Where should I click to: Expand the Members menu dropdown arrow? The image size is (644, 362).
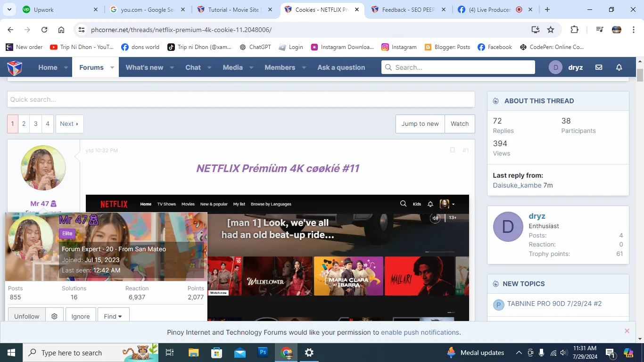tap(304, 67)
